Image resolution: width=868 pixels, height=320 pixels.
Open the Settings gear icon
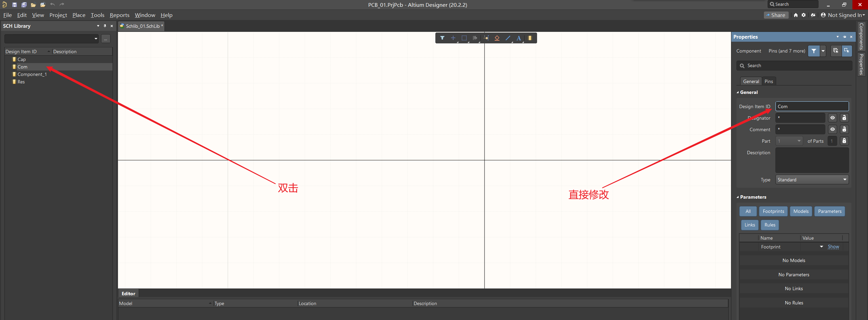(x=804, y=15)
